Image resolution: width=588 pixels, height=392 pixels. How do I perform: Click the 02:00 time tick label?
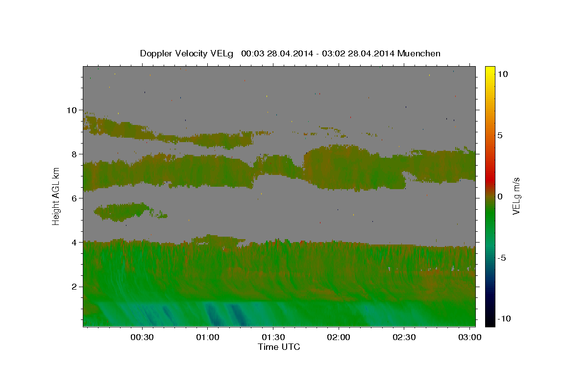click(x=339, y=337)
